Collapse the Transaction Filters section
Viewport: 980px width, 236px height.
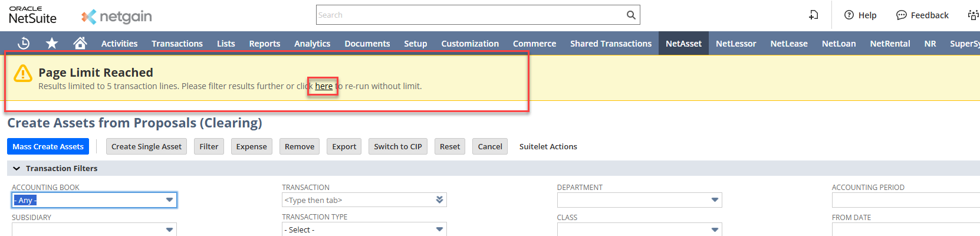pos(17,168)
